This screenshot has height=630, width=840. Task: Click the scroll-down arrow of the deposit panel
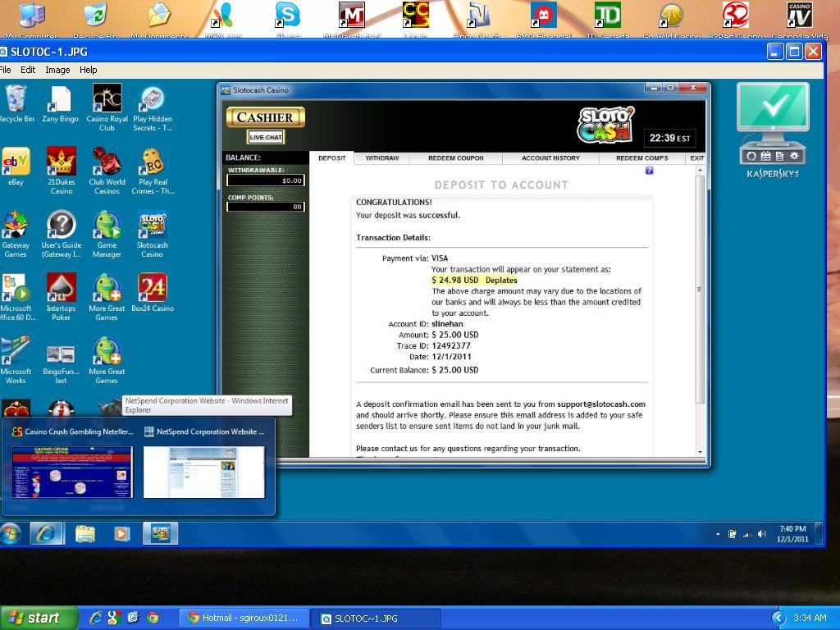click(700, 452)
